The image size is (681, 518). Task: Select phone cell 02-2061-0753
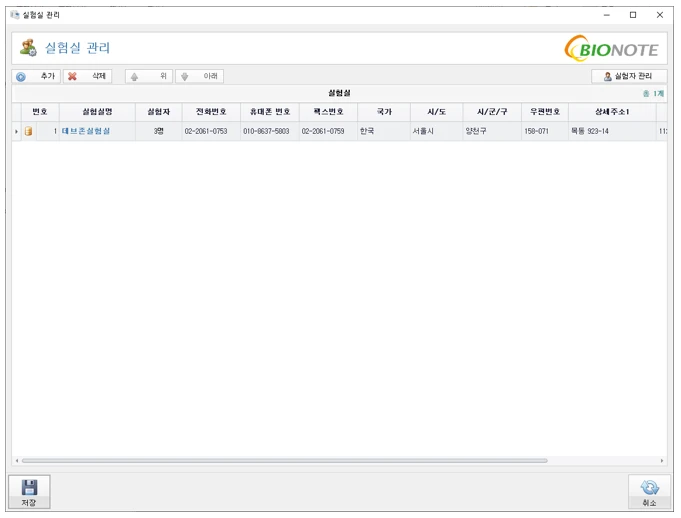pos(211,131)
